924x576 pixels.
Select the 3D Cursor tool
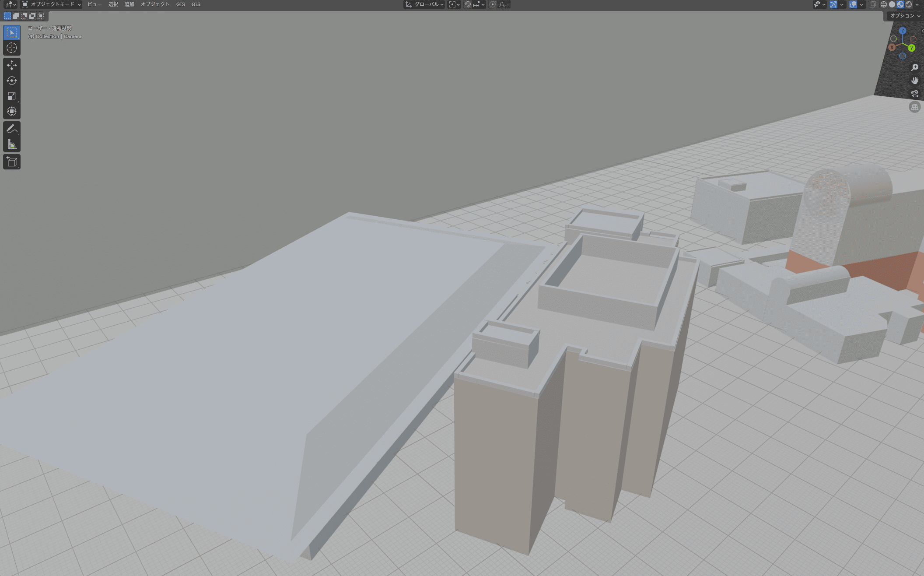point(12,48)
